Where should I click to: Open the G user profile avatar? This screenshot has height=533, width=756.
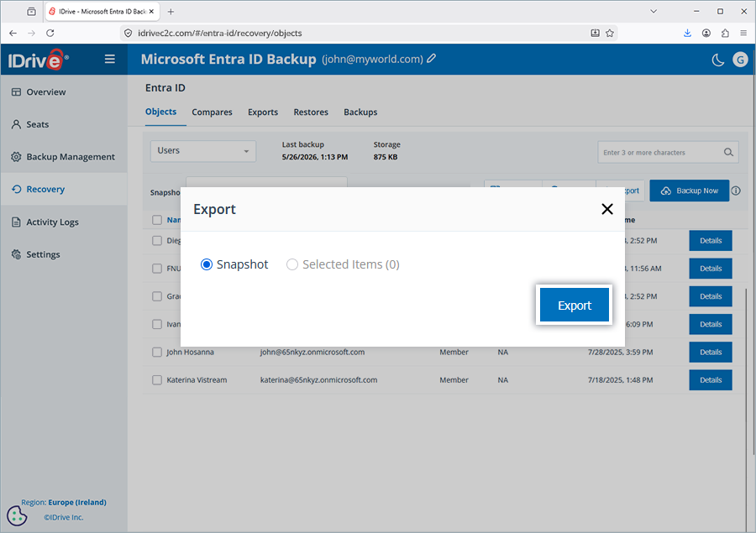pyautogui.click(x=740, y=60)
